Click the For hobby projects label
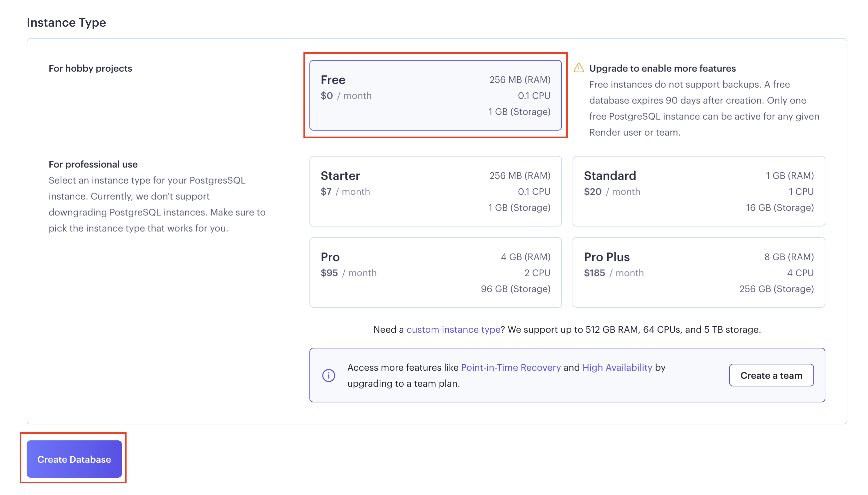 click(90, 68)
